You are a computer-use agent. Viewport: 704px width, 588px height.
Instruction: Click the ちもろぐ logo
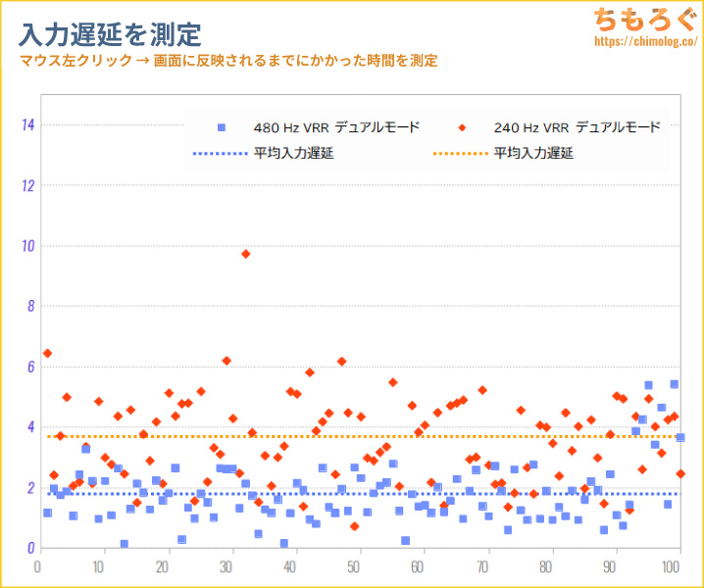(x=640, y=20)
